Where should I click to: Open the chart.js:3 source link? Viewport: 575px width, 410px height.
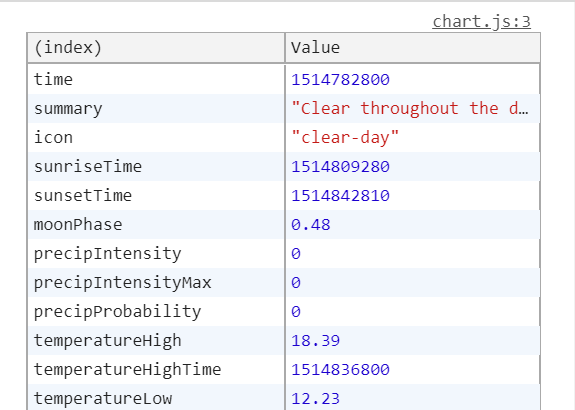point(481,22)
